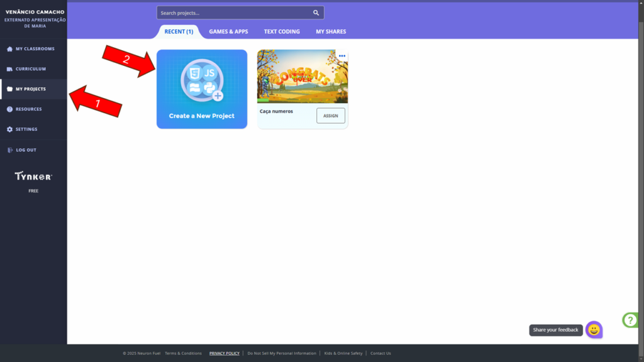Open My Projects sidebar item

(30, 89)
